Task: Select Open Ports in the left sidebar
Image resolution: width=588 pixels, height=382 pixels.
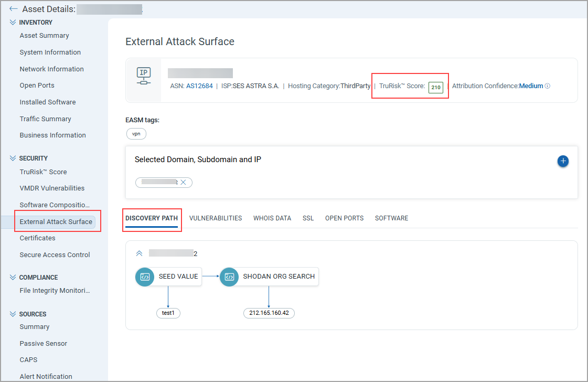Action: click(37, 86)
